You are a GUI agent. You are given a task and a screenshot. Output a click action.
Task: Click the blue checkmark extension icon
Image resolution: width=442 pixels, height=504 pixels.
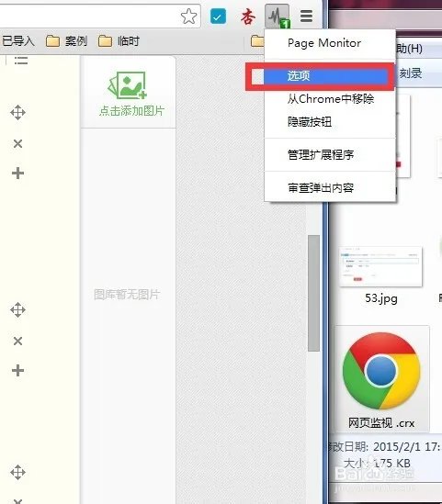tap(218, 17)
